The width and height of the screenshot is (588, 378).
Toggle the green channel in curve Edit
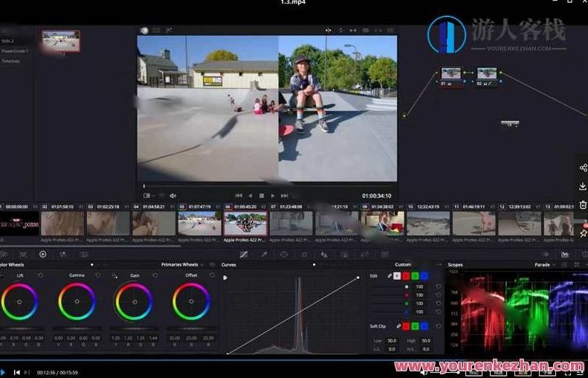click(x=415, y=276)
